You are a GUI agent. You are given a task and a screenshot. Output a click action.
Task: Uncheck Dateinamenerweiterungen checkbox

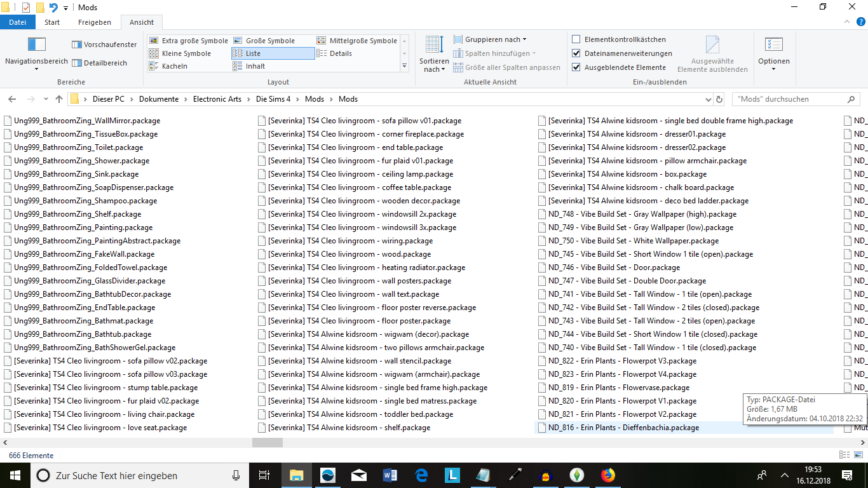pos(576,53)
